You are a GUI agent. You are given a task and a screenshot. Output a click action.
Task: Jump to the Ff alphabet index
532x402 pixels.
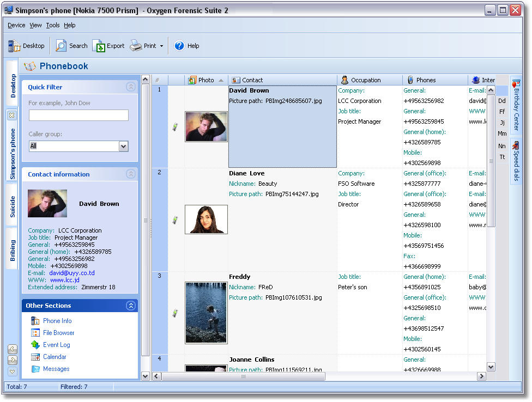point(502,112)
